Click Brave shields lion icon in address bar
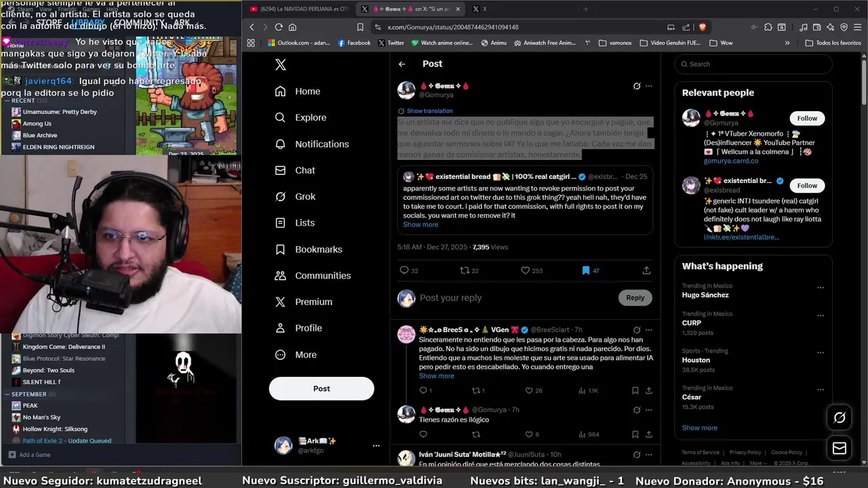Viewport: 868px width, 488px height. tap(702, 27)
